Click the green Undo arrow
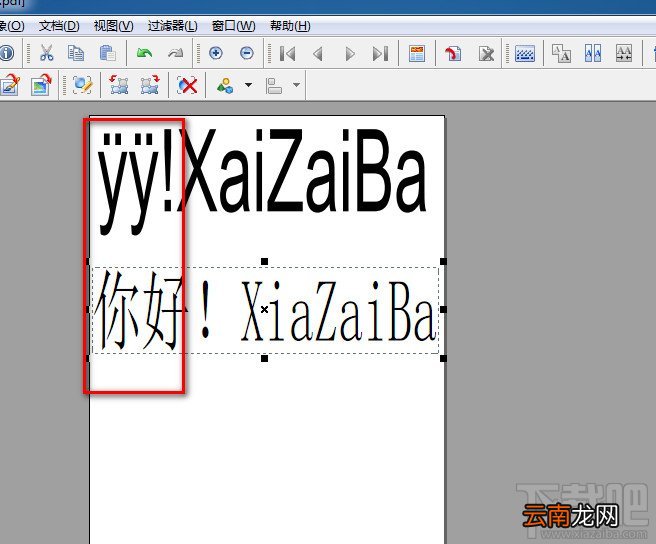Image resolution: width=656 pixels, height=544 pixels. [x=144, y=53]
